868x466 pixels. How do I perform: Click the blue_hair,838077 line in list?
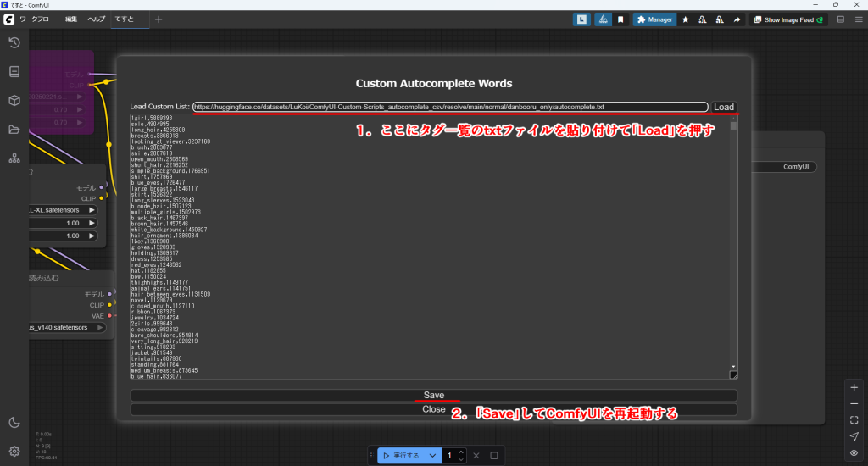coord(156,376)
